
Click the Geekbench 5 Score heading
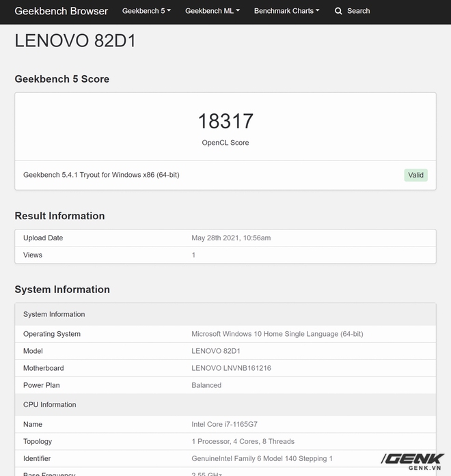pos(62,79)
